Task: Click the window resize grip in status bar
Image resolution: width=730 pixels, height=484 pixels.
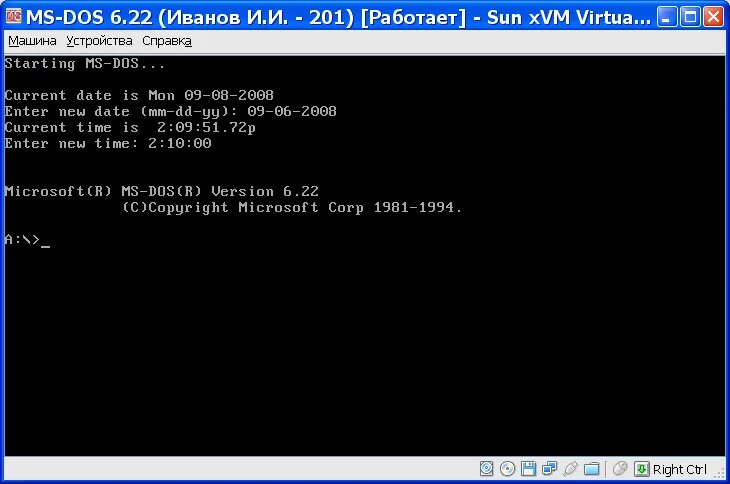Action: (x=721, y=474)
